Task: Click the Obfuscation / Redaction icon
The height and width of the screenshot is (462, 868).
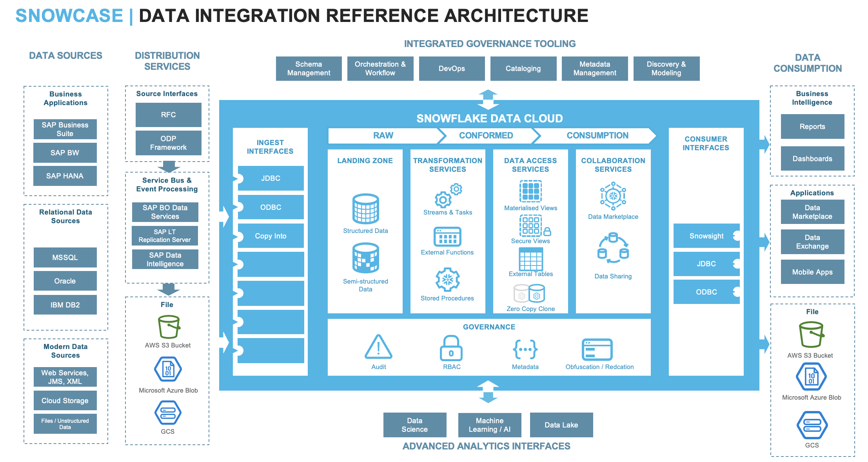Action: [x=597, y=349]
